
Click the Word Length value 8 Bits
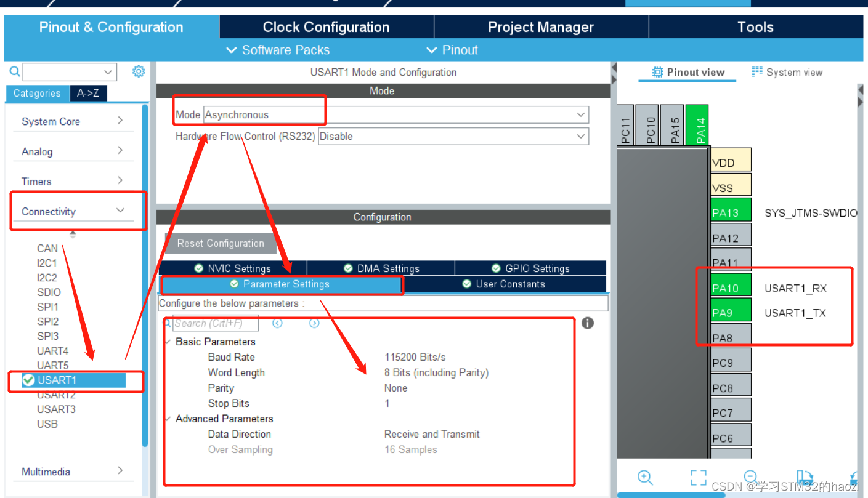tap(436, 372)
